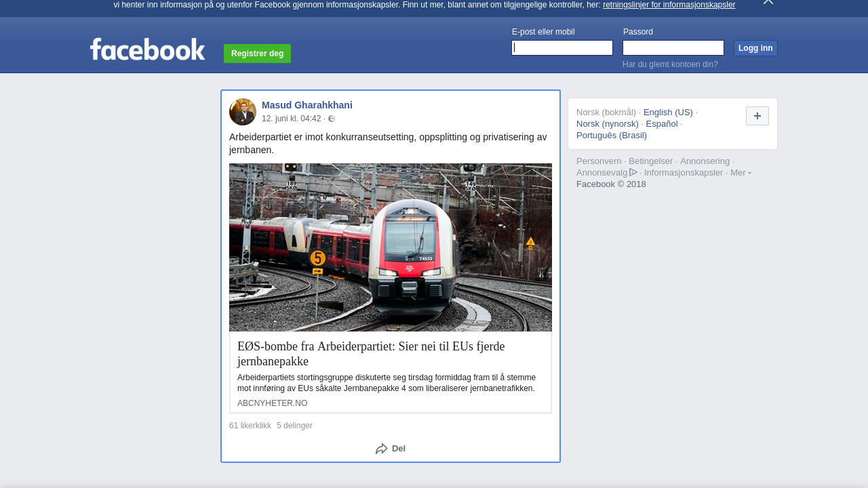The width and height of the screenshot is (868, 488).
Task: Click the plus button for more languages
Action: point(757,116)
